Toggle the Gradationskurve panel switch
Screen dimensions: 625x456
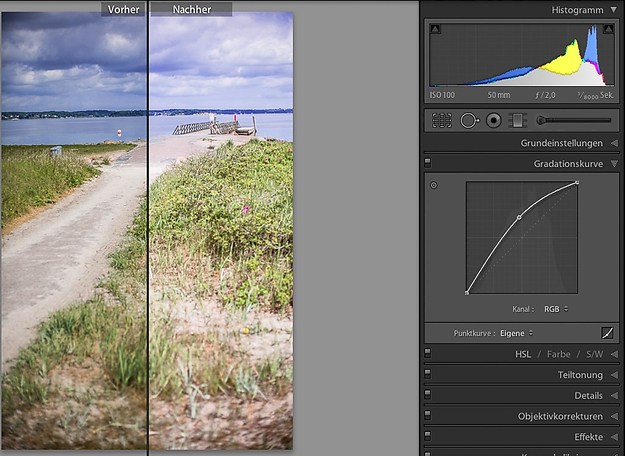428,162
